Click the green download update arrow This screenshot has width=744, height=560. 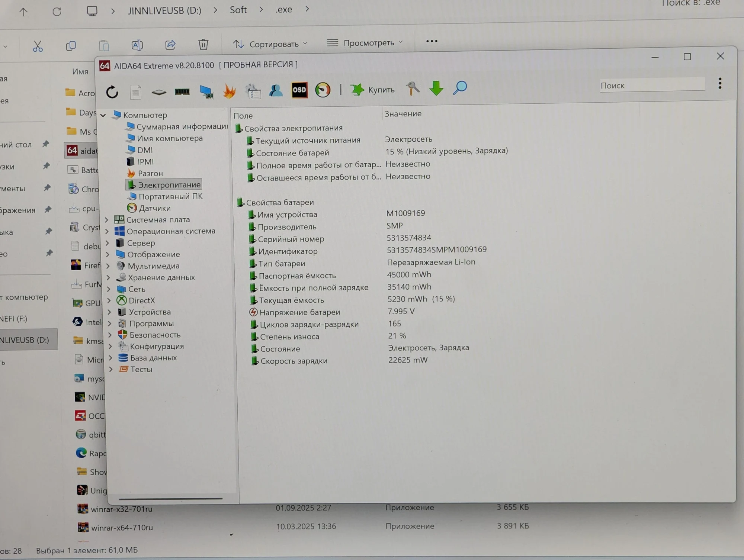pyautogui.click(x=436, y=88)
